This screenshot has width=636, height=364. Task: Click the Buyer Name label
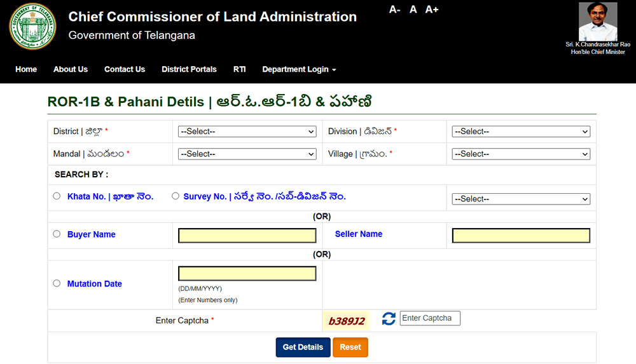[x=91, y=234]
